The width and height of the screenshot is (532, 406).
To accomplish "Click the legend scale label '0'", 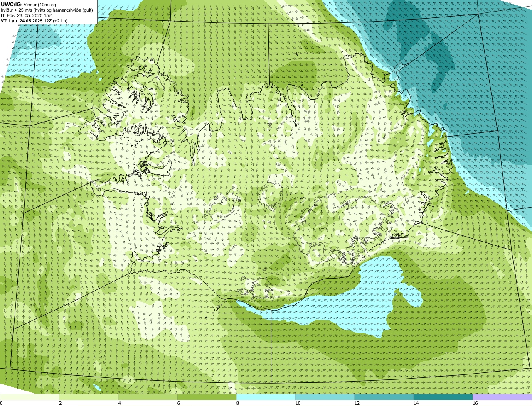I will click(x=1, y=403).
